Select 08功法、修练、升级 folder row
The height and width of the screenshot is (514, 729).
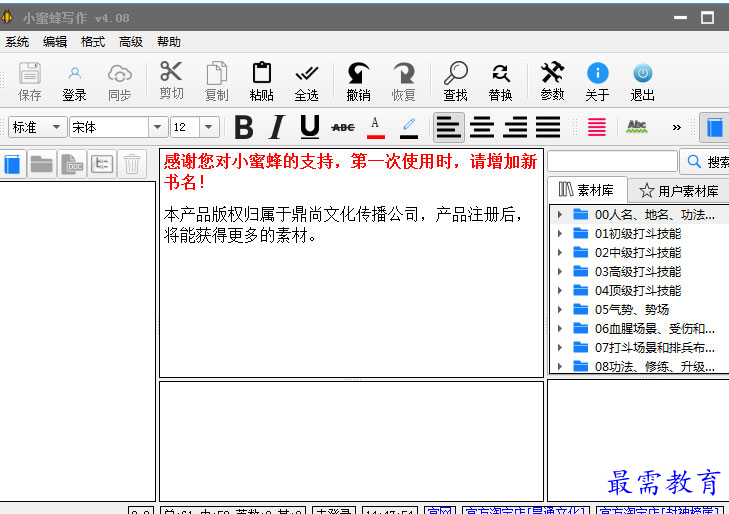[640, 367]
